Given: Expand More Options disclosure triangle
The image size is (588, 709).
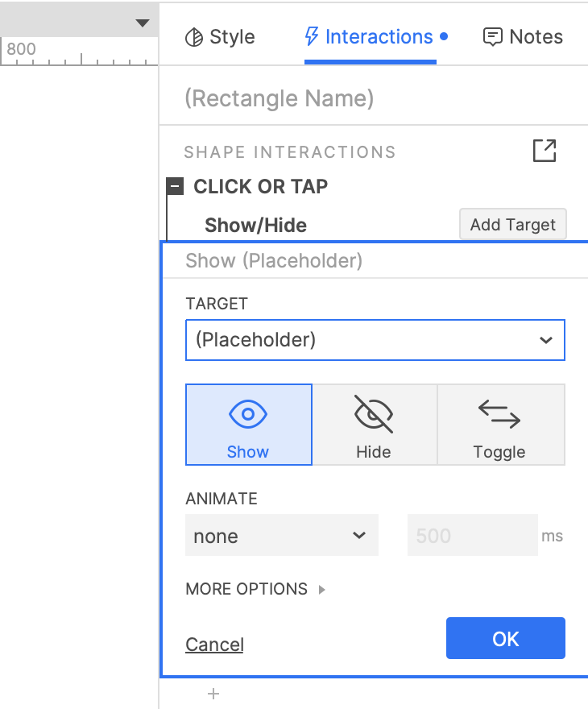Looking at the screenshot, I should 322,589.
